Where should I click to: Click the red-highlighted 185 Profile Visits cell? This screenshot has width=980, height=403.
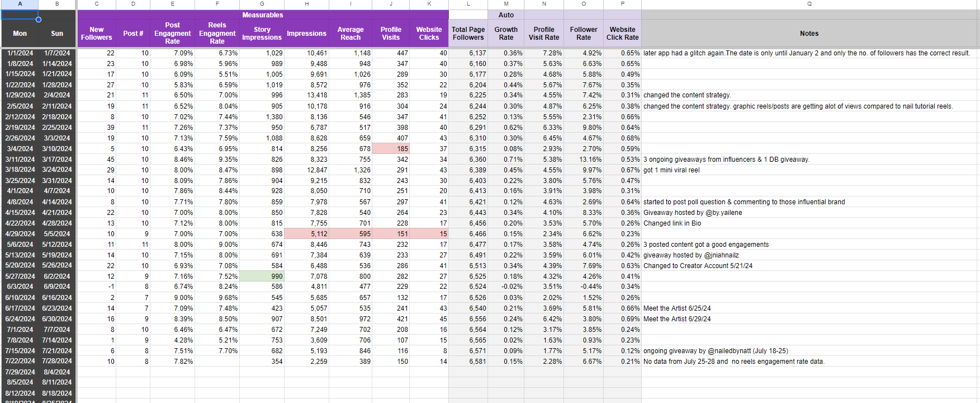tap(391, 149)
